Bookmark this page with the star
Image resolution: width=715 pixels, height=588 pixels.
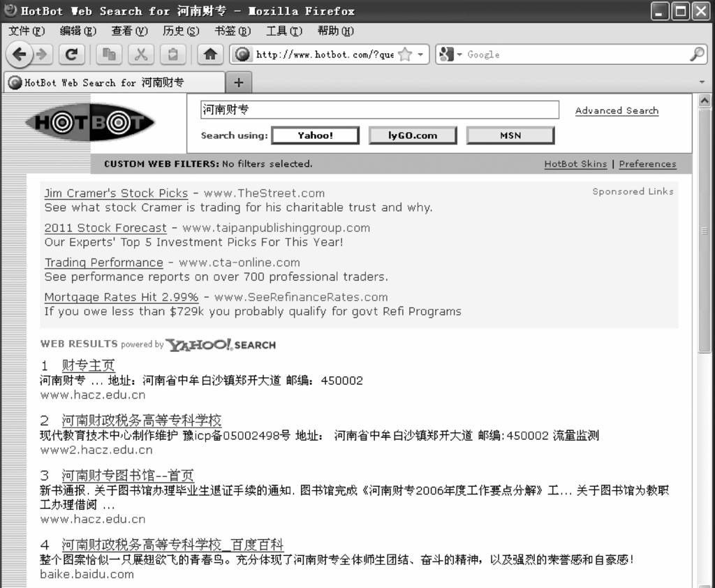[x=404, y=54]
